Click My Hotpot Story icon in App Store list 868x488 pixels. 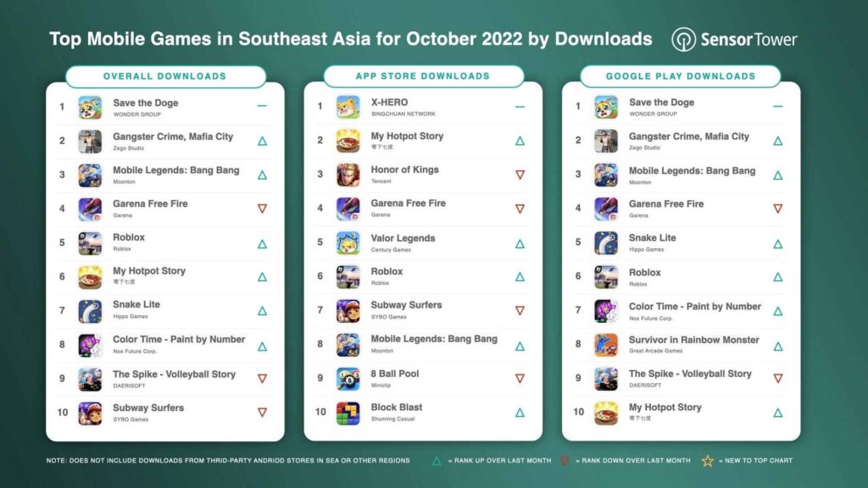coord(348,141)
